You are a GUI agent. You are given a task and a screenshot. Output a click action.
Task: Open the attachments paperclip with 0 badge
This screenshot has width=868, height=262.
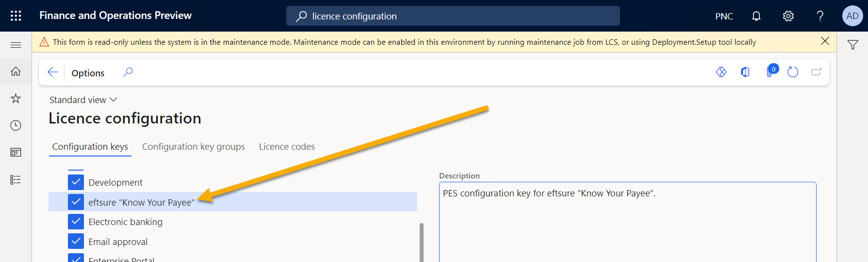click(770, 71)
